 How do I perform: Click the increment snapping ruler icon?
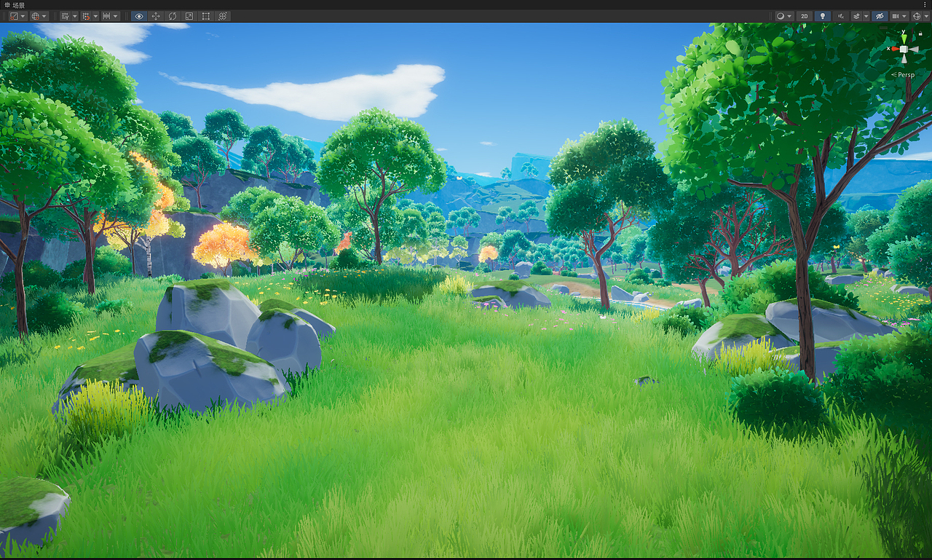106,16
